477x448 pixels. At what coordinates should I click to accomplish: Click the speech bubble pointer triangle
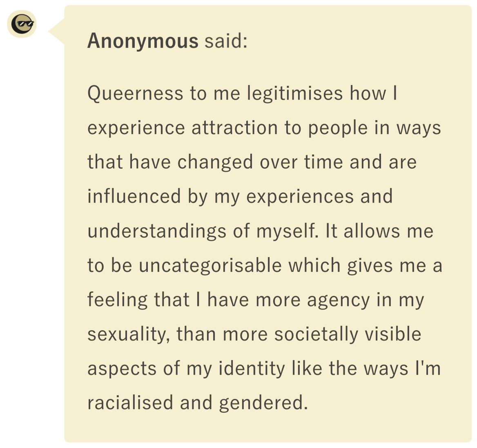[x=57, y=31]
